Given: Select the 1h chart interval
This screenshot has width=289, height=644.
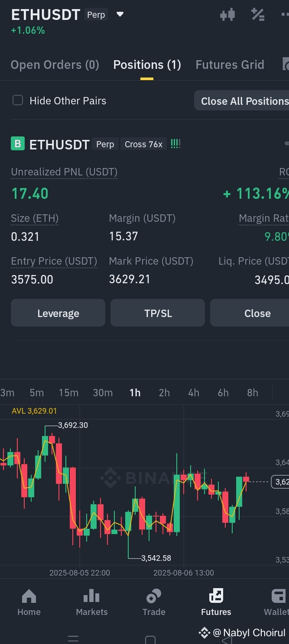Looking at the screenshot, I should [x=135, y=393].
